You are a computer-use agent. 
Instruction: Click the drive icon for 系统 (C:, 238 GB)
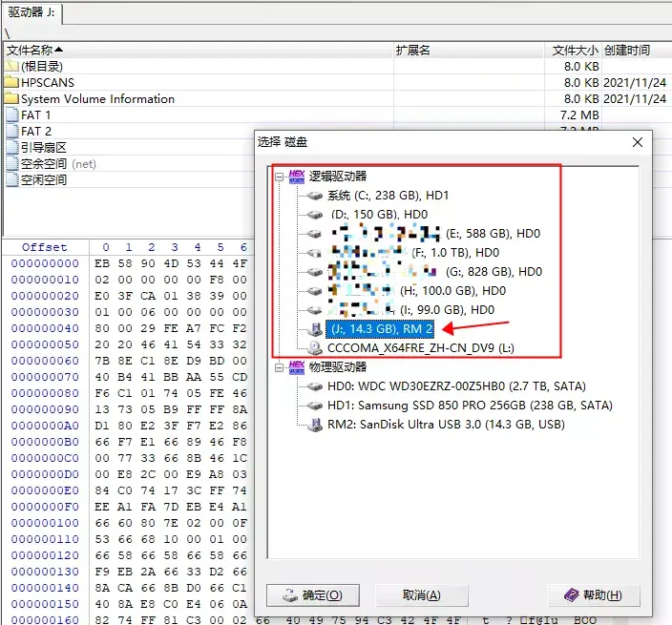pos(315,196)
